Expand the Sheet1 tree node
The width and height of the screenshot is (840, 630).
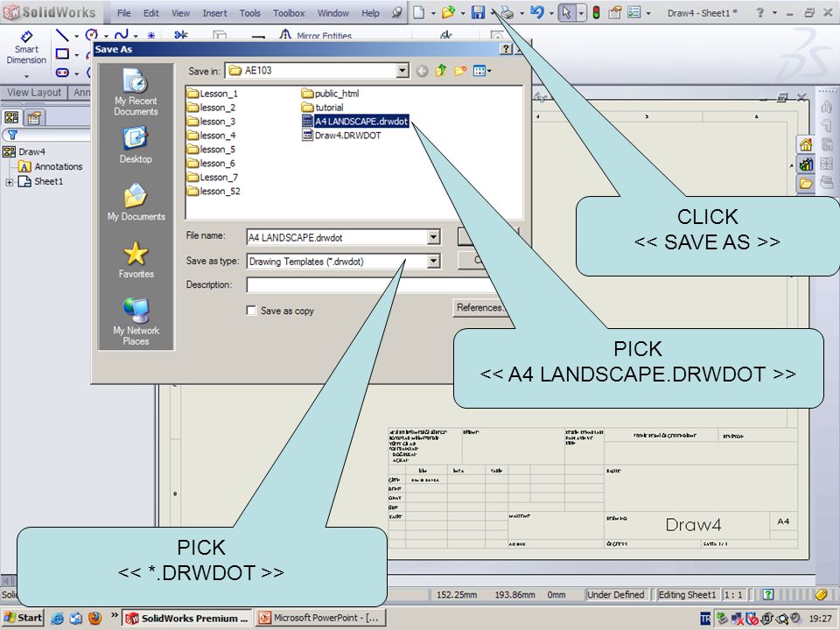pos(9,182)
